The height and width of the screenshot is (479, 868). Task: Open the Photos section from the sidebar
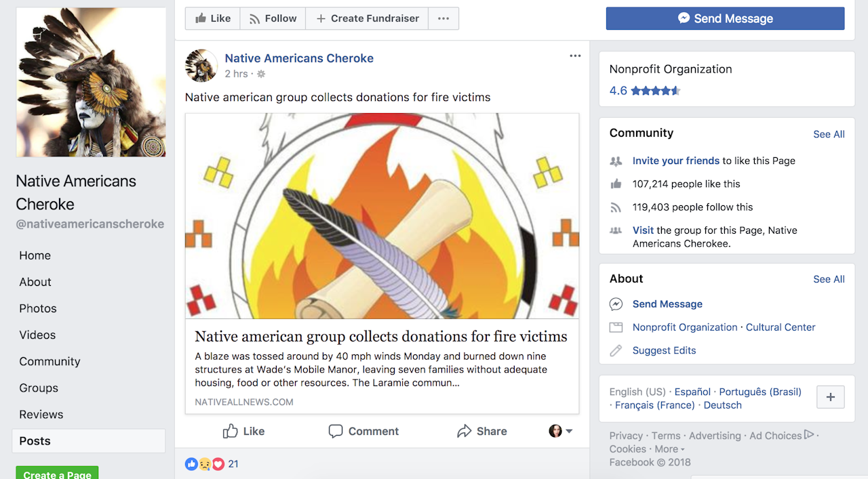click(x=37, y=308)
